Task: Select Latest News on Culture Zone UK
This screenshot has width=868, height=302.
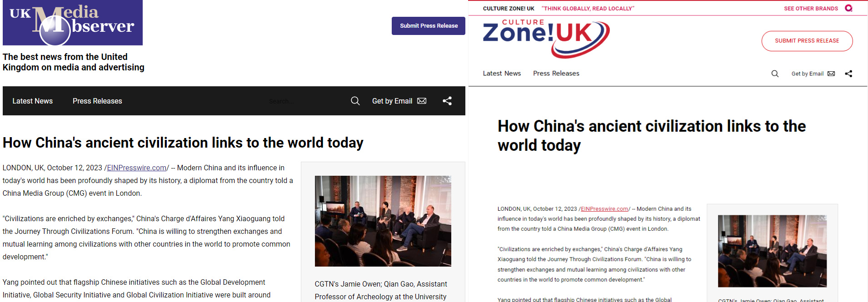Action: tap(502, 74)
